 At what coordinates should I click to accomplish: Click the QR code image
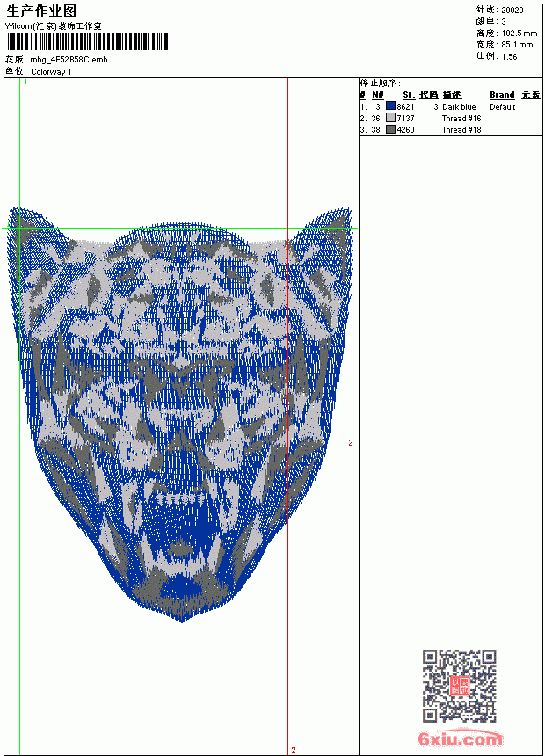(460, 686)
